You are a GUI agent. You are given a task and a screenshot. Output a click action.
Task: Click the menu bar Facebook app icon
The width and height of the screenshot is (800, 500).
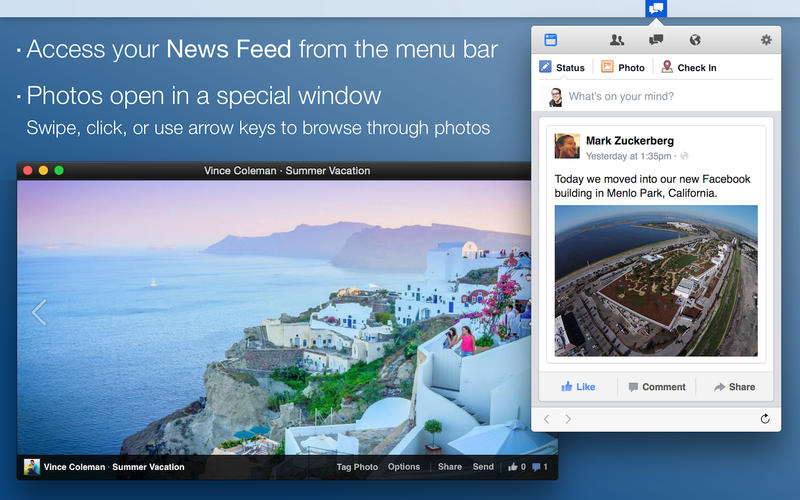click(656, 8)
